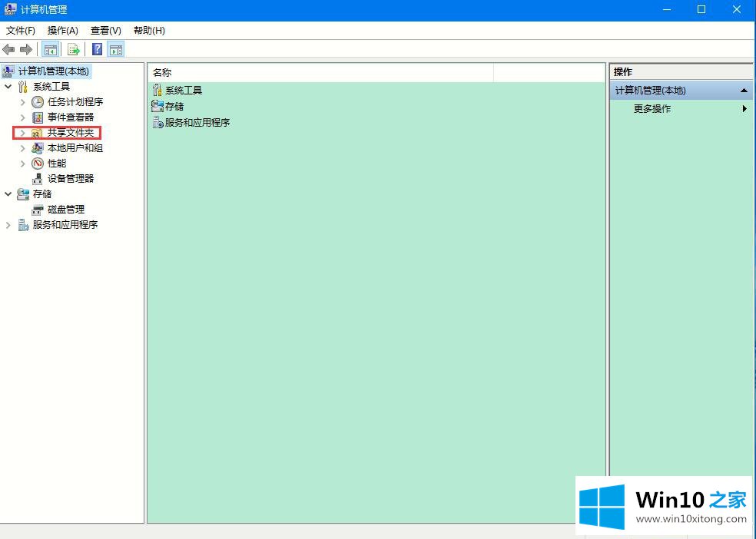Click 计算机管理(本地) root node icon
Image resolution: width=756 pixels, height=539 pixels.
click(8, 71)
